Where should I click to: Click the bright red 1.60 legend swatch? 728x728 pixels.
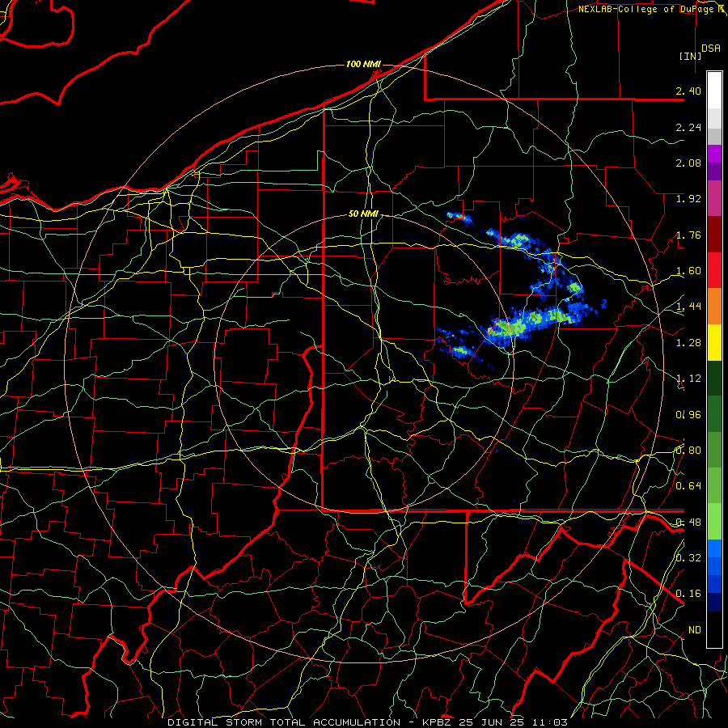pyautogui.click(x=714, y=270)
